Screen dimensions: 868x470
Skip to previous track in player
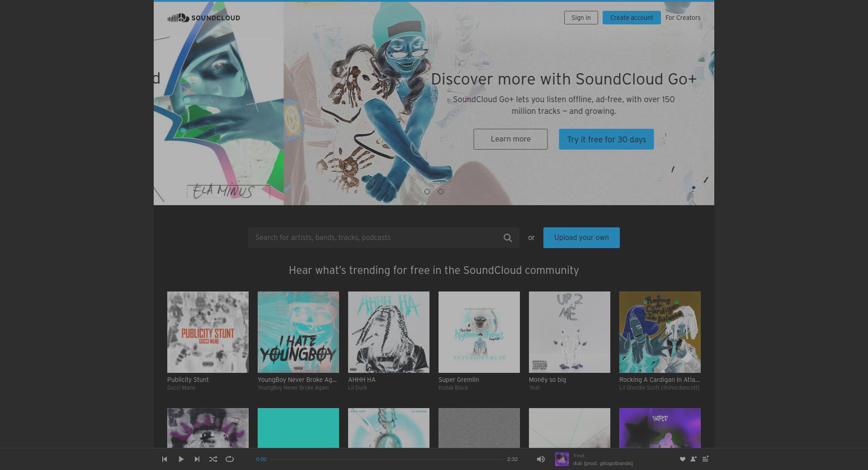coord(165,459)
